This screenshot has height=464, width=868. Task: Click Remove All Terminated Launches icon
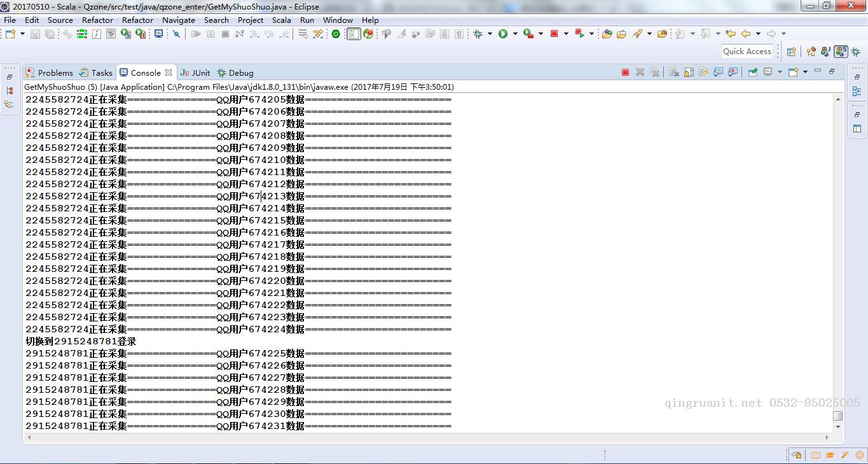coord(655,72)
